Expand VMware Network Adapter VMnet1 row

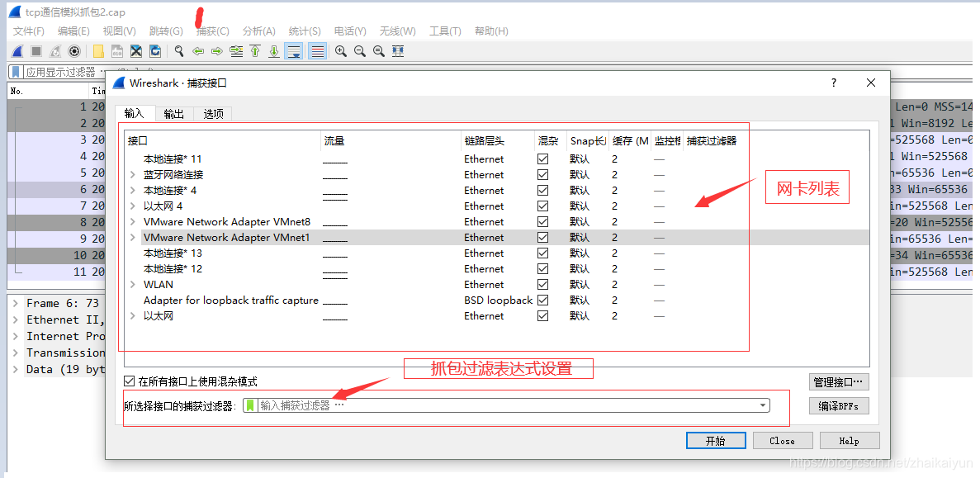pos(132,238)
